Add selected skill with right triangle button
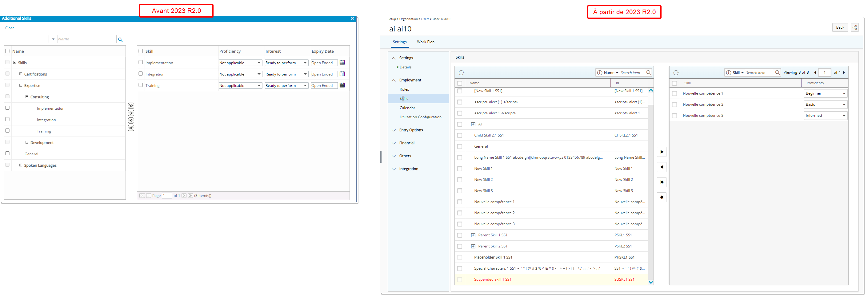Image resolution: width=868 pixels, height=298 pixels. pos(662,152)
